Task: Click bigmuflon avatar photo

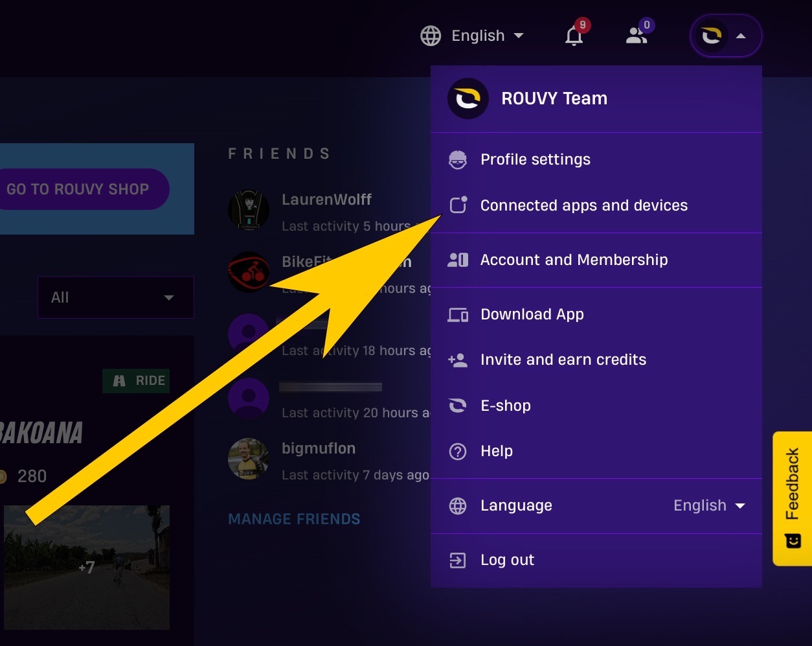Action: click(249, 459)
